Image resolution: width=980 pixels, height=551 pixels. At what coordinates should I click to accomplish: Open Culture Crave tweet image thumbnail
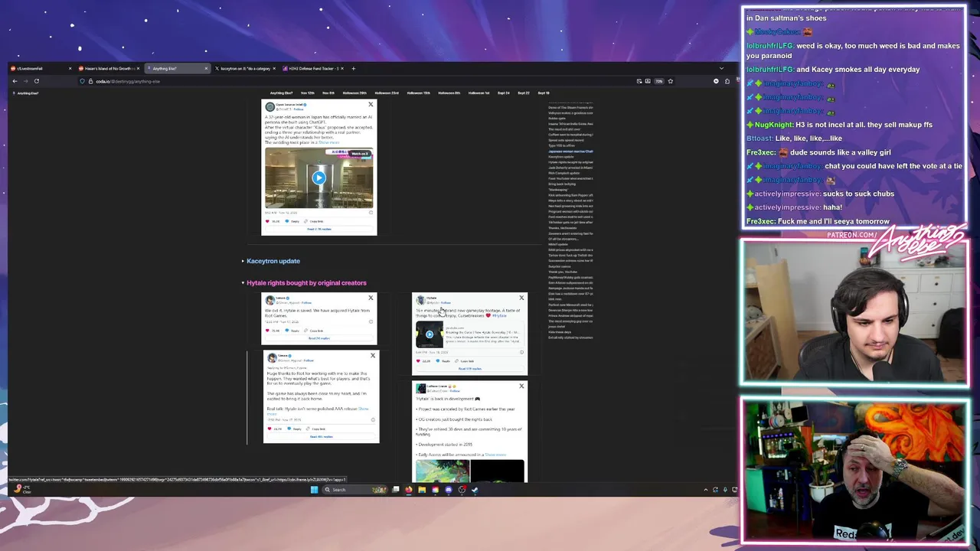click(x=443, y=471)
